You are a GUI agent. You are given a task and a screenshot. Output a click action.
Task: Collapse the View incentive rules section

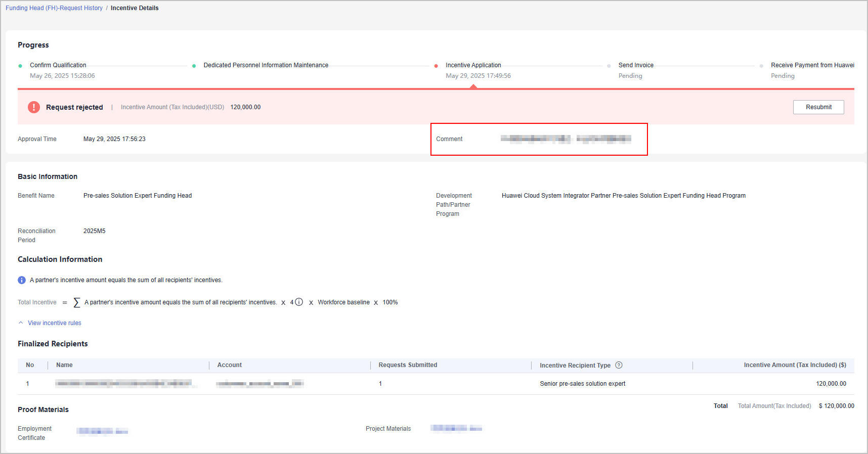pos(54,323)
